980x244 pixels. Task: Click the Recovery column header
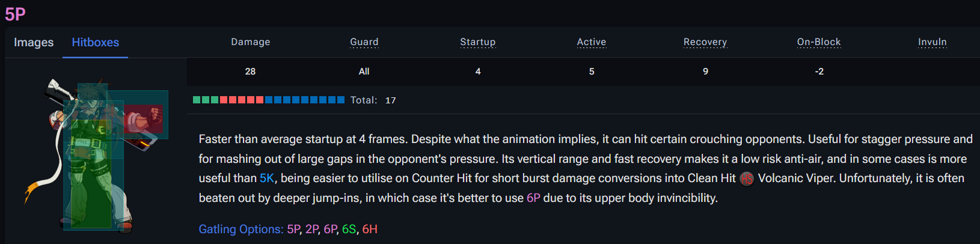pyautogui.click(x=705, y=42)
